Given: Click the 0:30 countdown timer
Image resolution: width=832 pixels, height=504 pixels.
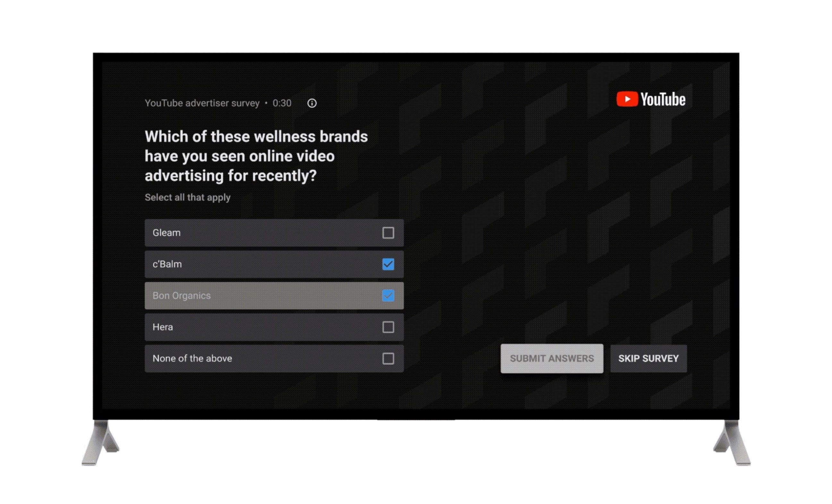Looking at the screenshot, I should (282, 103).
